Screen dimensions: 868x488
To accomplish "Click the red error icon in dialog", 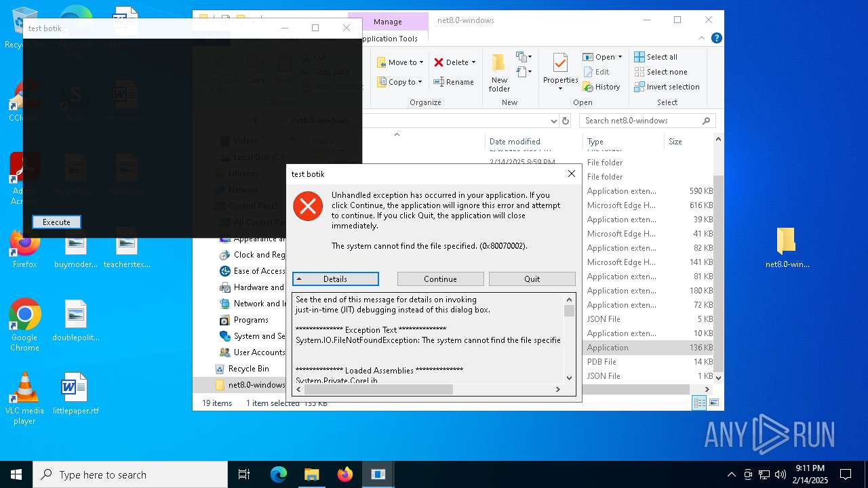I will point(308,206).
